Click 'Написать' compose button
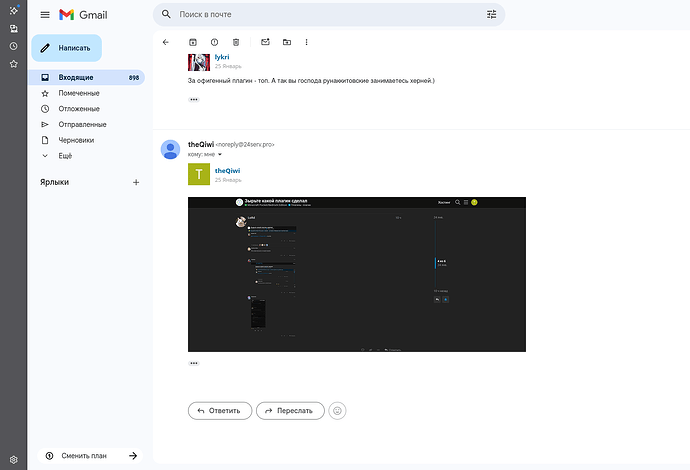690x470 pixels. (x=66, y=48)
